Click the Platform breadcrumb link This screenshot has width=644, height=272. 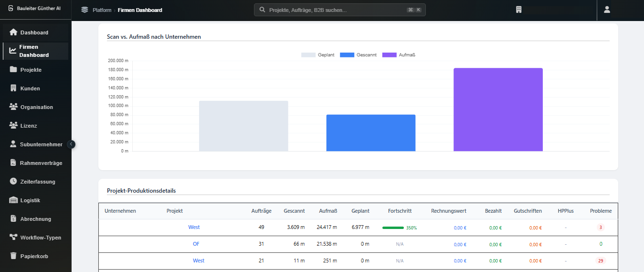pyautogui.click(x=102, y=10)
